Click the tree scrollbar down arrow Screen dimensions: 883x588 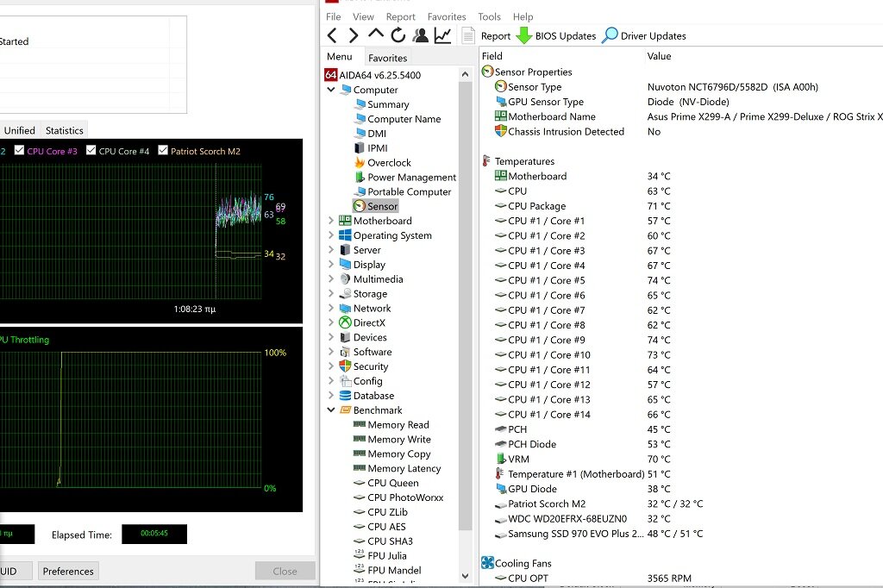[465, 576]
